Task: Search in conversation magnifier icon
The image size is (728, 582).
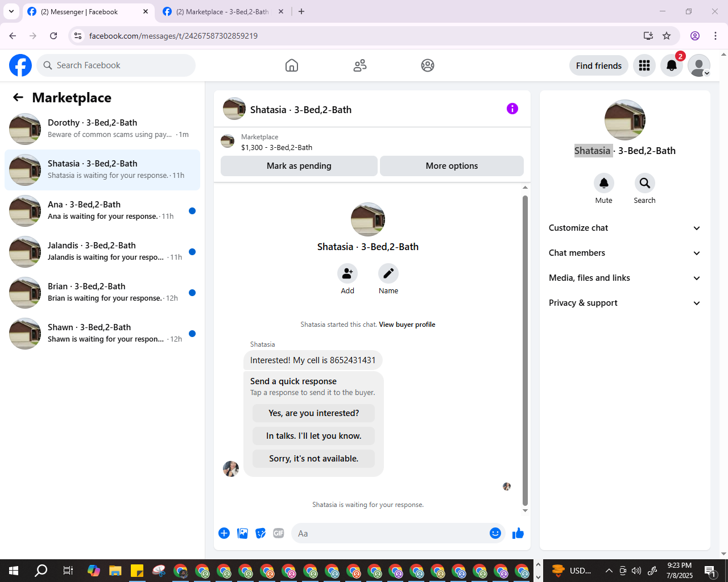Action: [x=645, y=183]
